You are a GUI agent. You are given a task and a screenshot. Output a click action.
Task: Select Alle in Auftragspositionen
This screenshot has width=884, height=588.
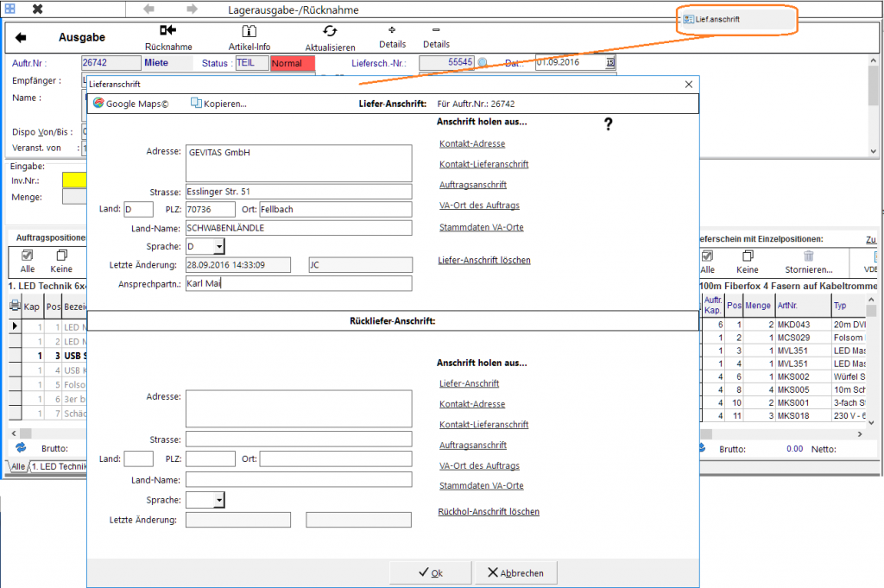tap(27, 262)
